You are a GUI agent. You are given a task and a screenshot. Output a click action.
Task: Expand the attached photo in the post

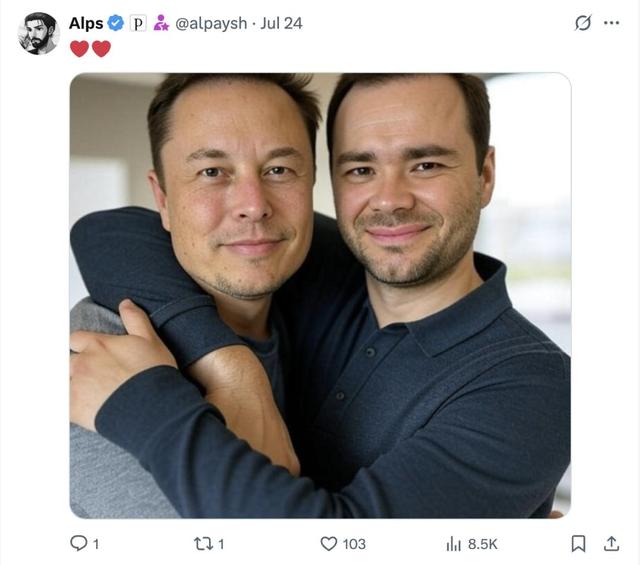[x=320, y=295]
